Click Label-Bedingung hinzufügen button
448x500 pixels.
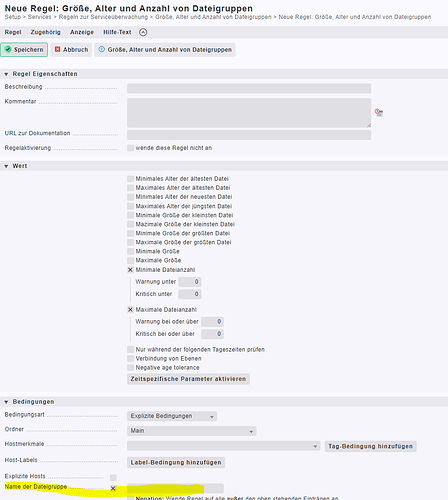tap(176, 462)
